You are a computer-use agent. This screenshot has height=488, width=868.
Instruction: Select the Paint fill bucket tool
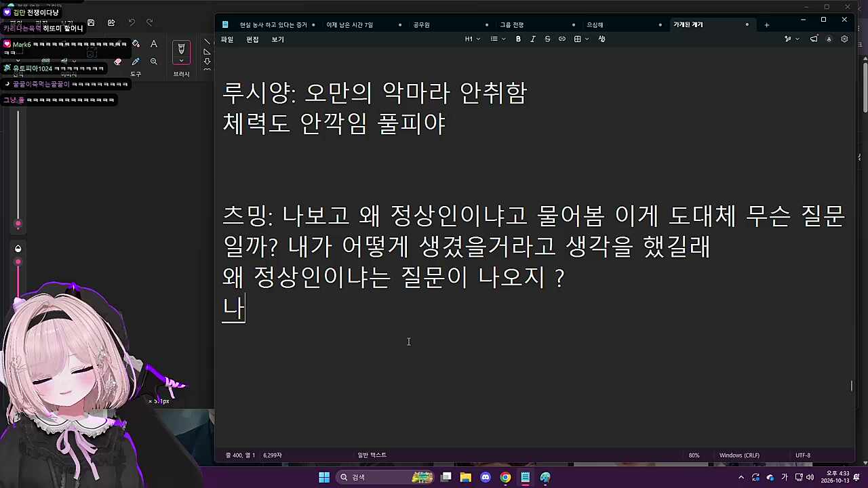(x=136, y=44)
